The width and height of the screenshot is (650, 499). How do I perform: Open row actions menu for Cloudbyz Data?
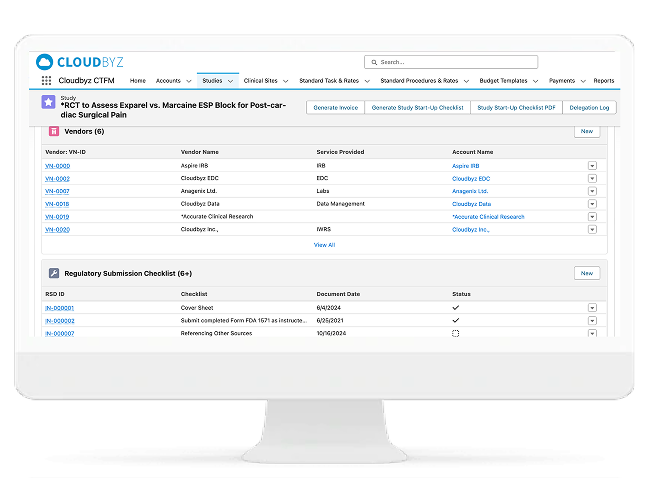[x=592, y=204]
